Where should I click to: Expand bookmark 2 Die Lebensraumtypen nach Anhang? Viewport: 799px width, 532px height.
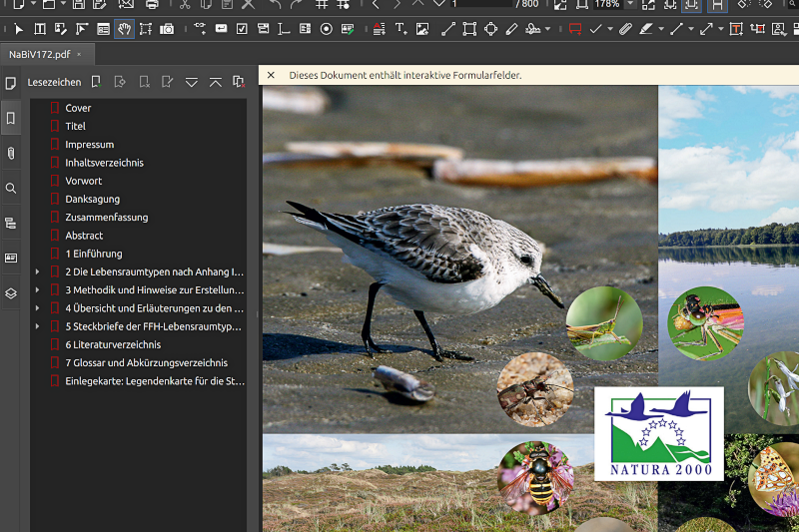click(37, 271)
